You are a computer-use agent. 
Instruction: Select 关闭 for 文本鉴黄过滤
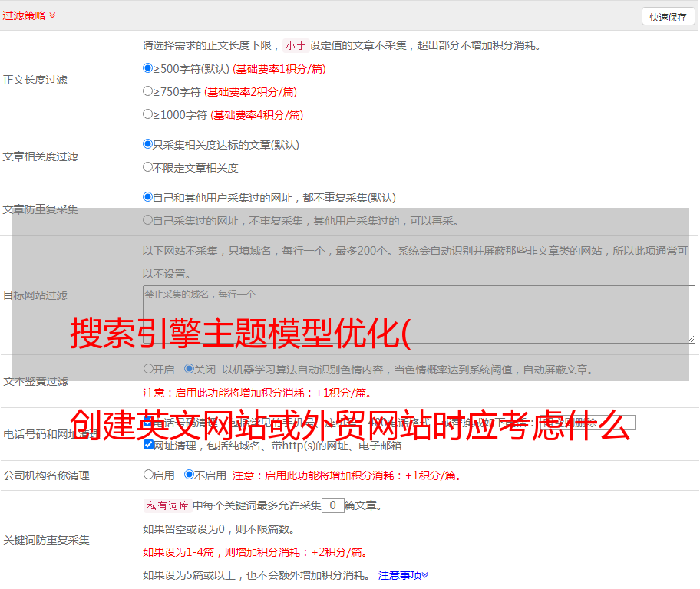click(x=190, y=369)
